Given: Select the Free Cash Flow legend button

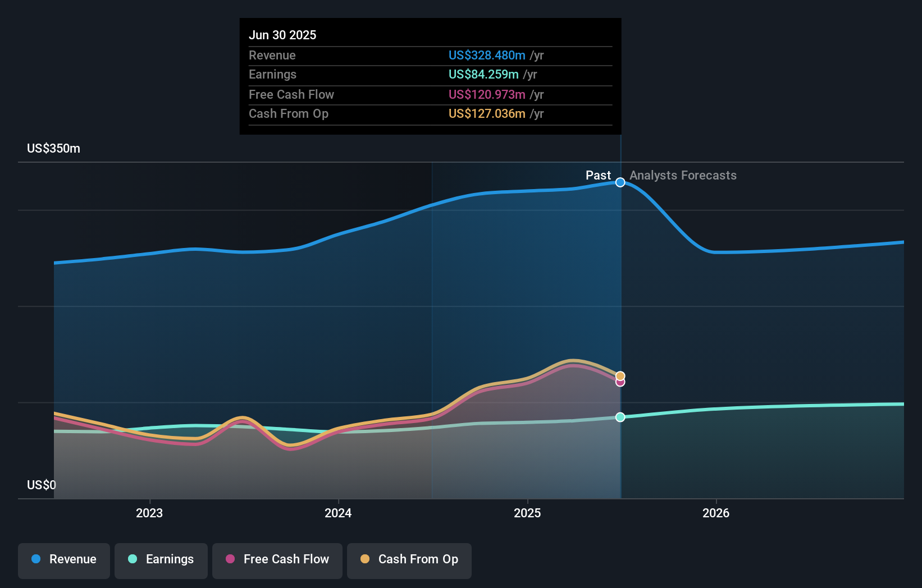Looking at the screenshot, I should [277, 560].
